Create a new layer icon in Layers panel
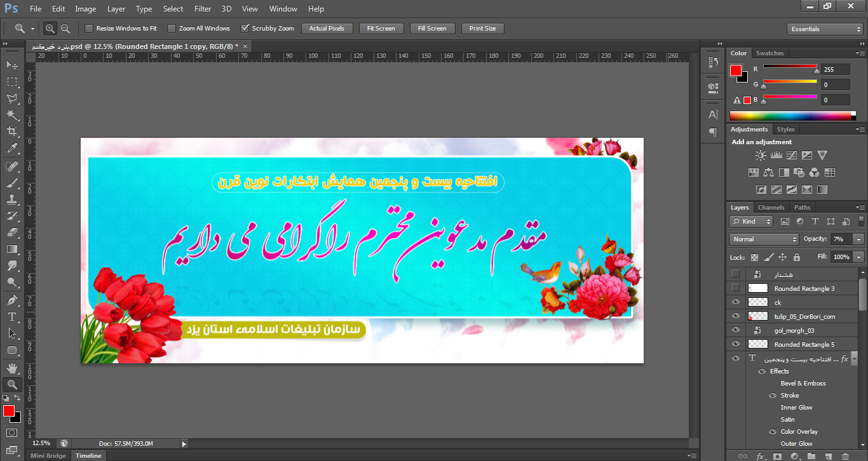 828,456
